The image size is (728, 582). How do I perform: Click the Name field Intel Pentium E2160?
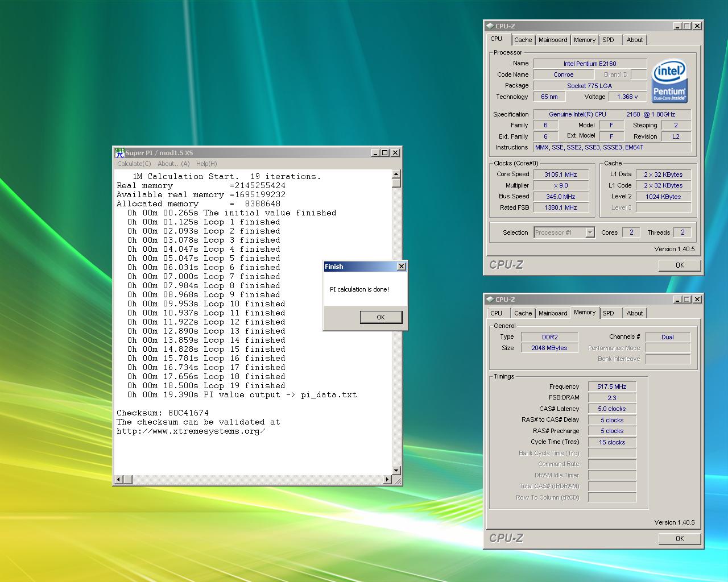(x=590, y=64)
